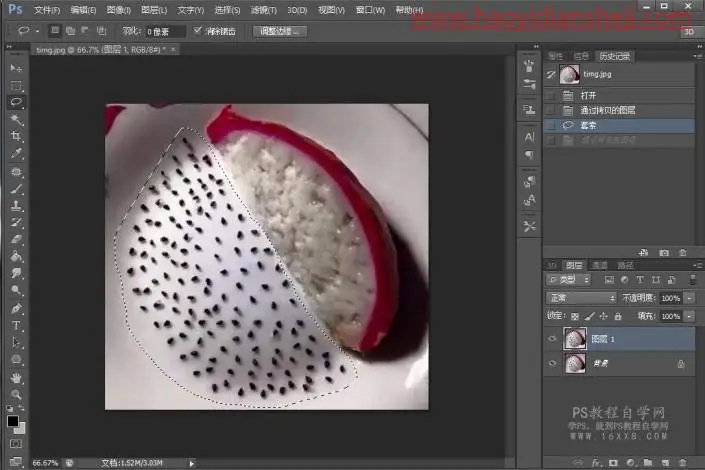
Task: Open status bar info arrow
Action: 192,463
